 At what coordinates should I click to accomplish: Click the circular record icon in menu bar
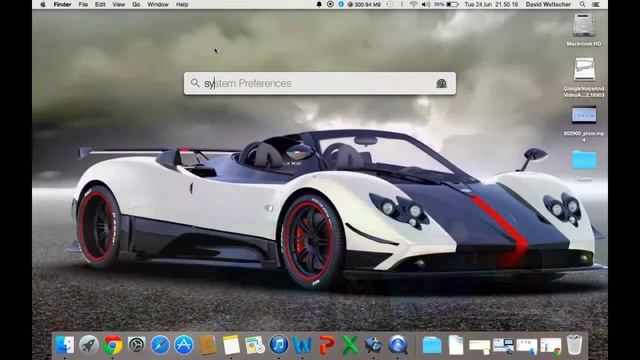330,4
